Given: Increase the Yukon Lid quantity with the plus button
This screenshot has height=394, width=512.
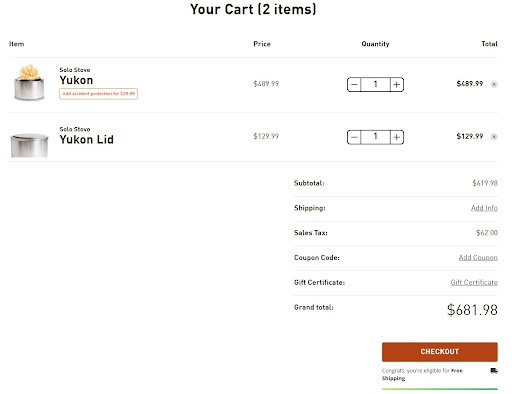Looking at the screenshot, I should tap(397, 137).
